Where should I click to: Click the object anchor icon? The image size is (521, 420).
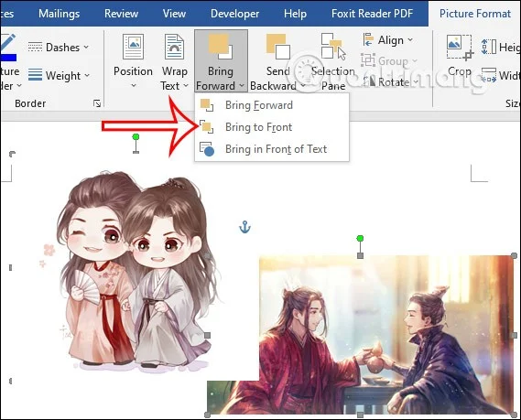coord(244,227)
